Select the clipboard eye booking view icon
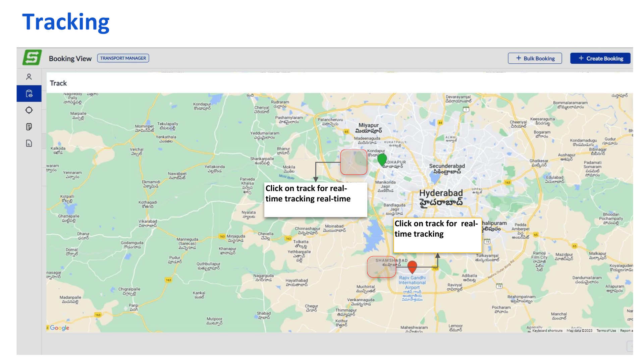This screenshot has height=362, width=644. 29,94
